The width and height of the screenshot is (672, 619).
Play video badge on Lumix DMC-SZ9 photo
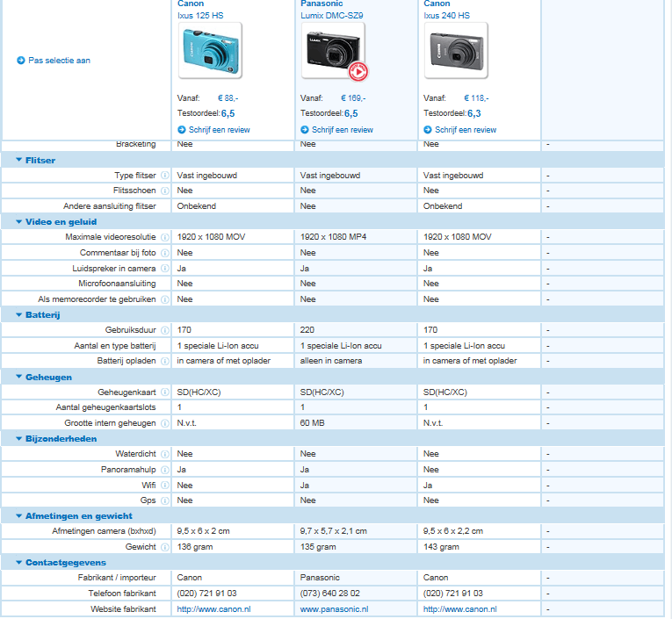tap(358, 71)
